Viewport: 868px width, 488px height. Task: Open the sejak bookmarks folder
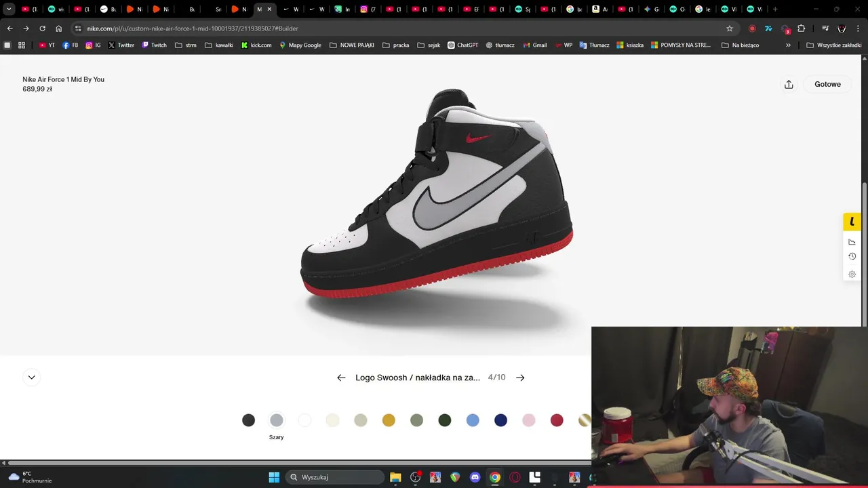429,45
